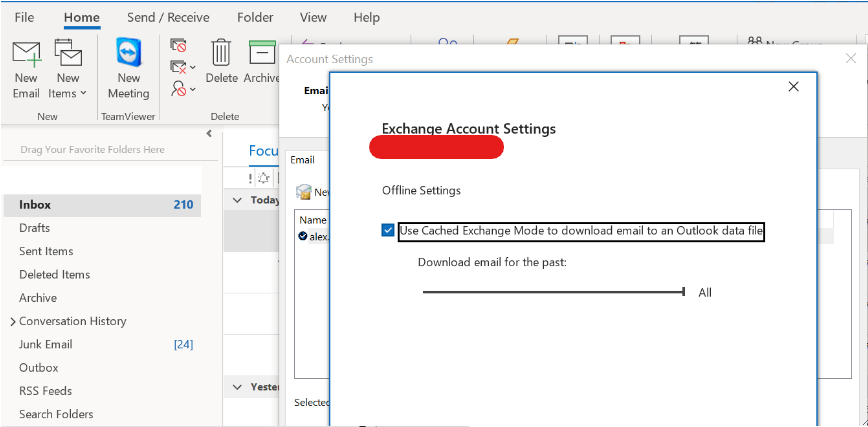Archive the selected message

[x=261, y=62]
